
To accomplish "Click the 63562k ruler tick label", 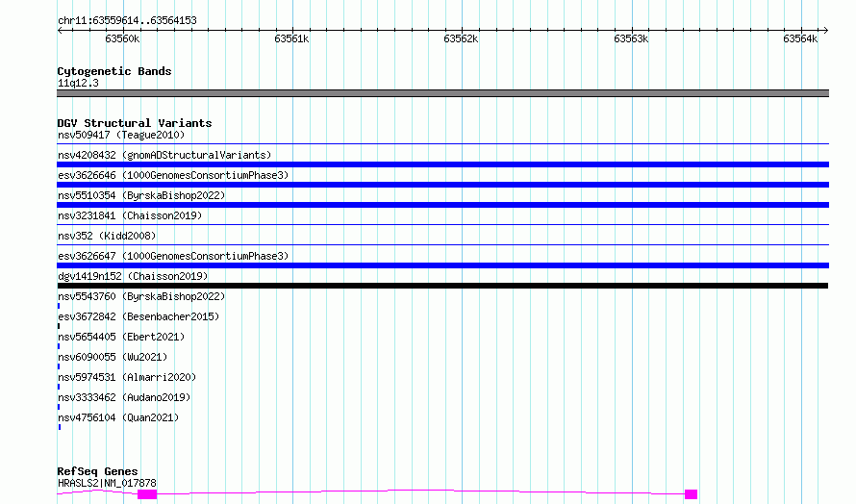I will pos(461,38).
